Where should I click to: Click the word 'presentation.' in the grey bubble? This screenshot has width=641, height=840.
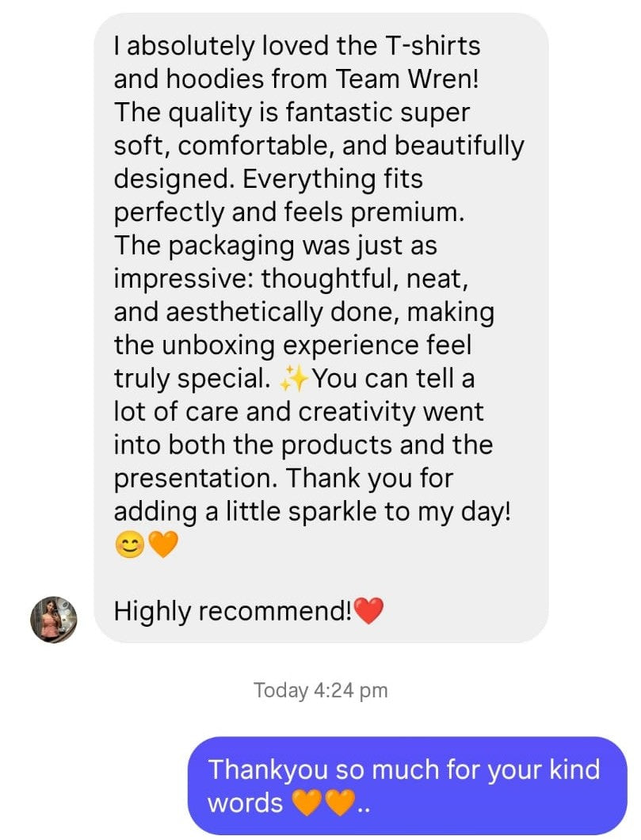196,479
